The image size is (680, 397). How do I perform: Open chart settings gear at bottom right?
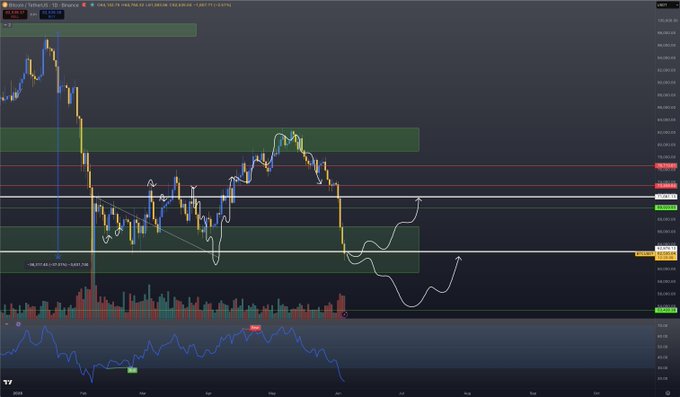(668, 393)
